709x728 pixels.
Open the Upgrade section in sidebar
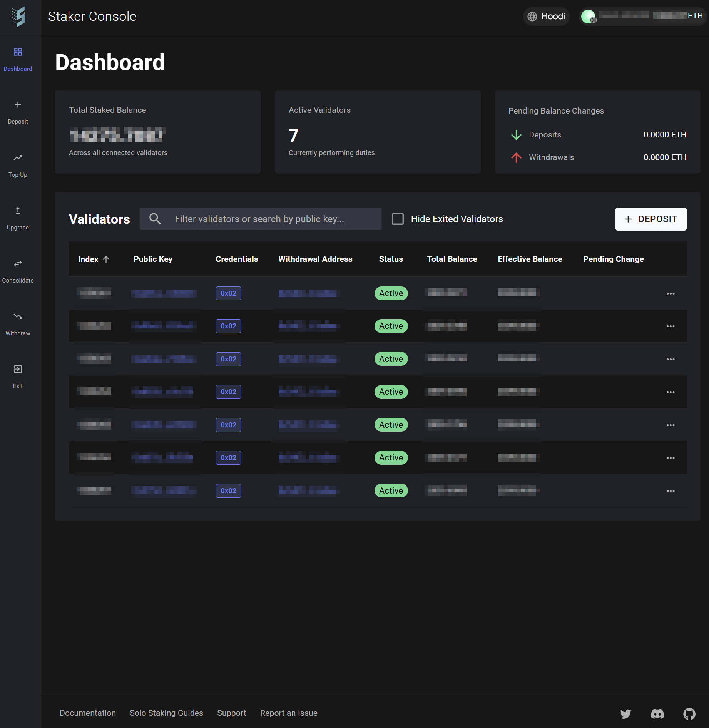(18, 218)
